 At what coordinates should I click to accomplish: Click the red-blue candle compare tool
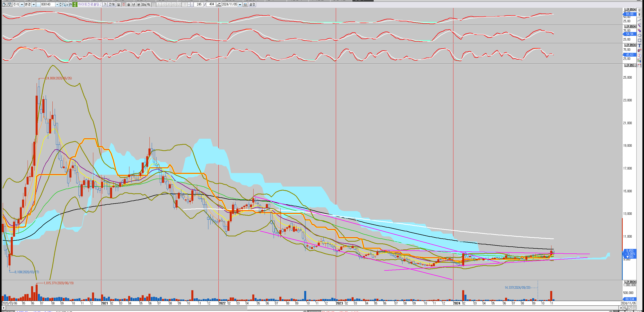[639, 56]
